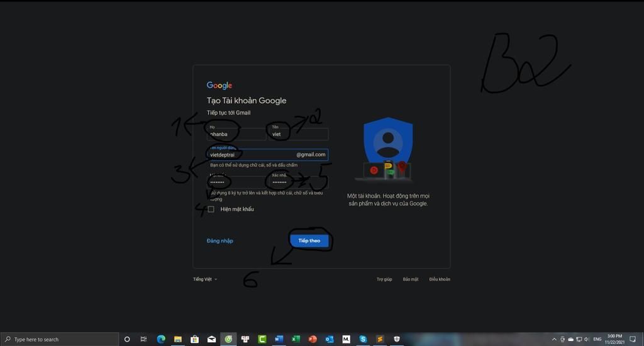Open File Explorer from the taskbar

click(178, 339)
